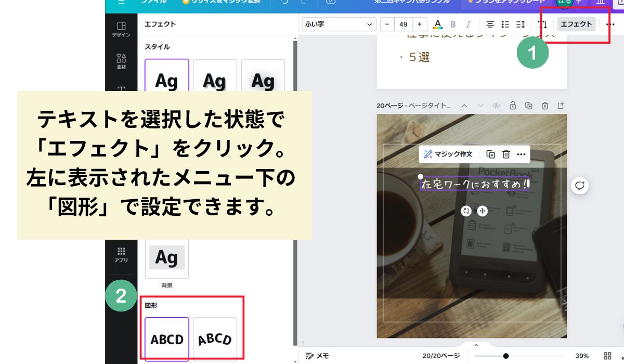Open the メモ notes at the bottom
624x364 pixels.
[318, 356]
